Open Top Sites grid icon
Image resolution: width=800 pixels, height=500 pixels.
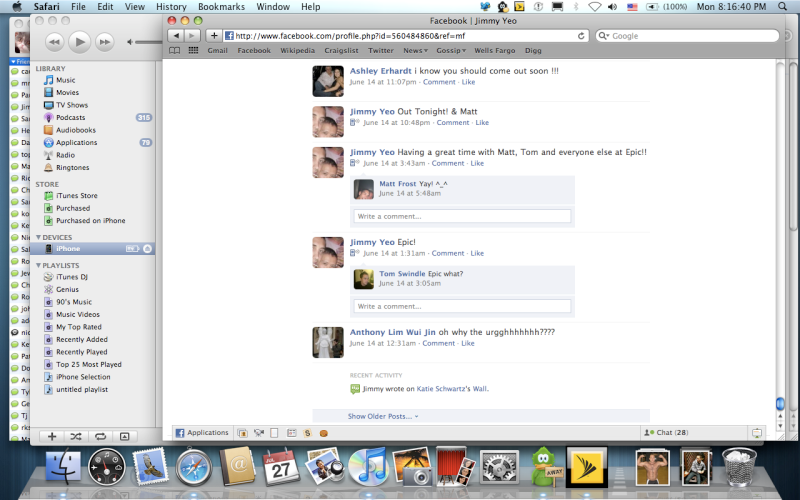tap(193, 51)
